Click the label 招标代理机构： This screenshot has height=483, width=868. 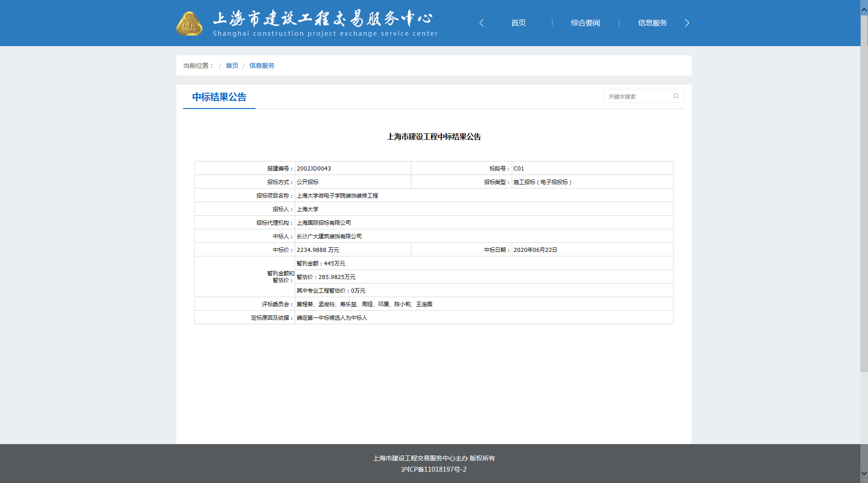(x=275, y=223)
